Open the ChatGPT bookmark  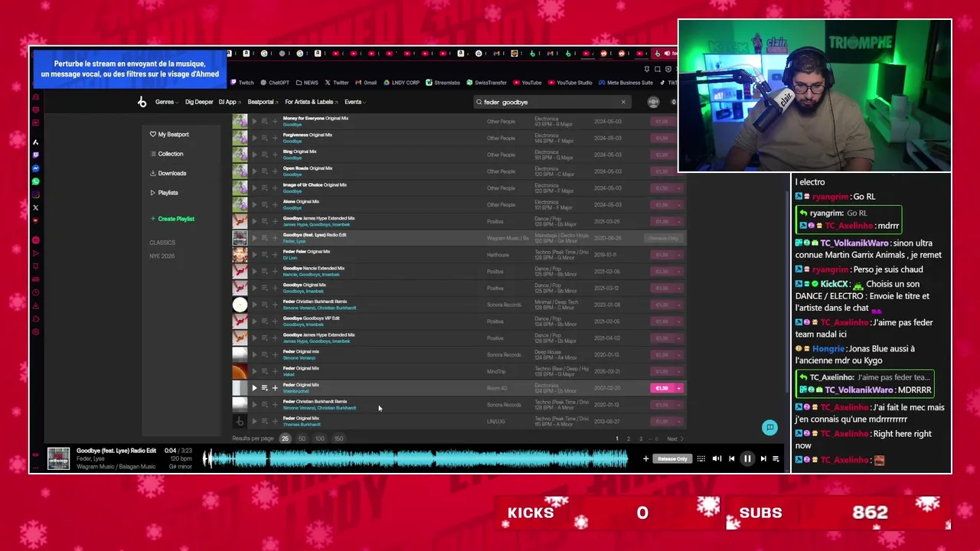pos(273,83)
